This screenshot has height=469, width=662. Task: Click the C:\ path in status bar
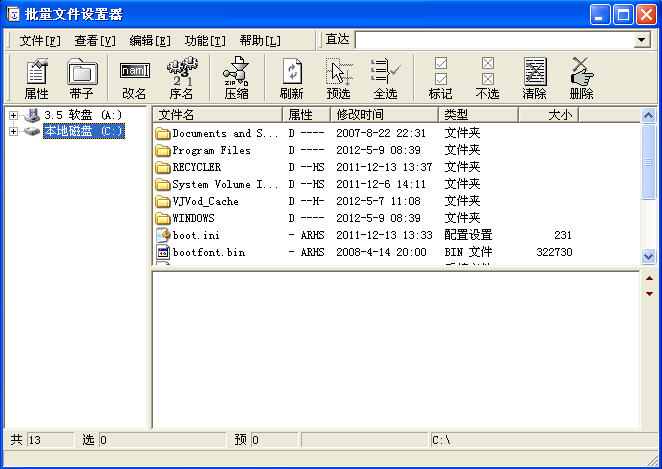pyautogui.click(x=441, y=440)
